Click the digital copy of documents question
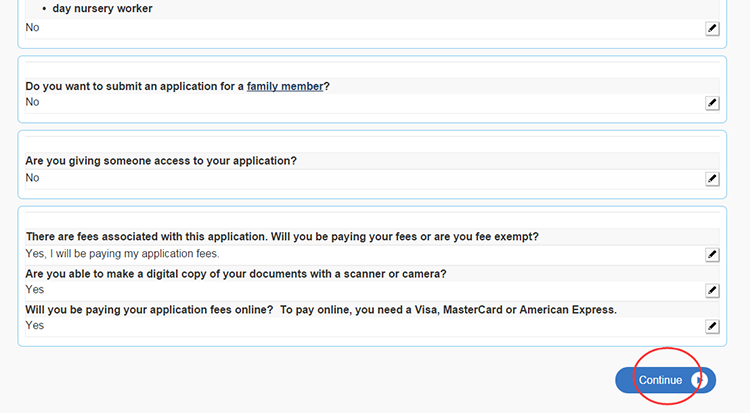750x413 pixels. tap(236, 273)
